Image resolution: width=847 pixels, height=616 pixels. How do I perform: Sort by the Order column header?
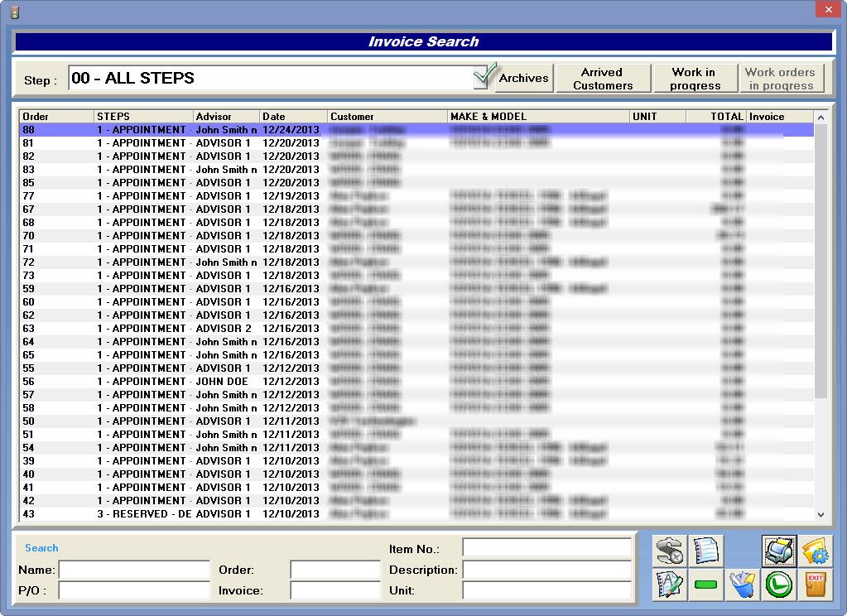[56, 116]
